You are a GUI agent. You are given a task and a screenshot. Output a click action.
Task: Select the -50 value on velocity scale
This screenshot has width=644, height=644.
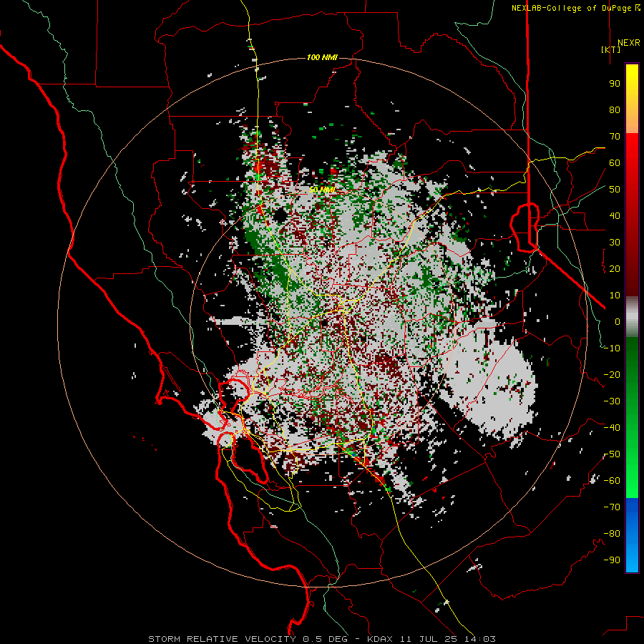(x=612, y=454)
